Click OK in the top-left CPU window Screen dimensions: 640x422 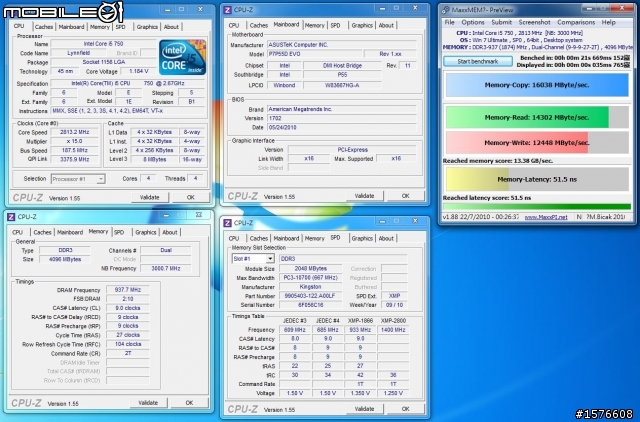(x=191, y=198)
